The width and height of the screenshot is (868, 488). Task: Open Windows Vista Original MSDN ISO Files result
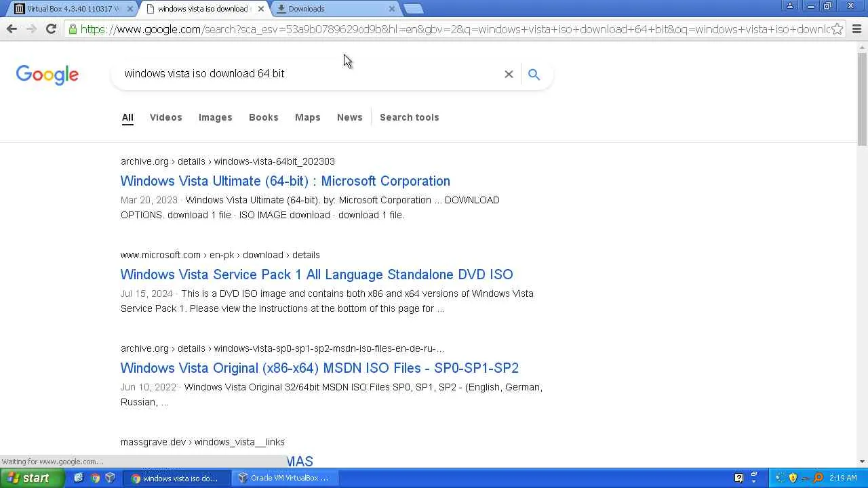coord(319,368)
